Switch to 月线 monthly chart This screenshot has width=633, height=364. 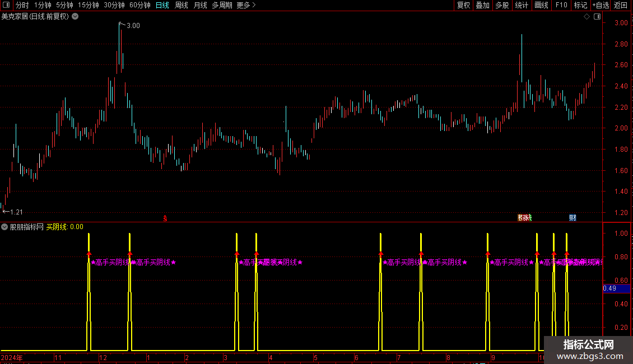point(200,5)
